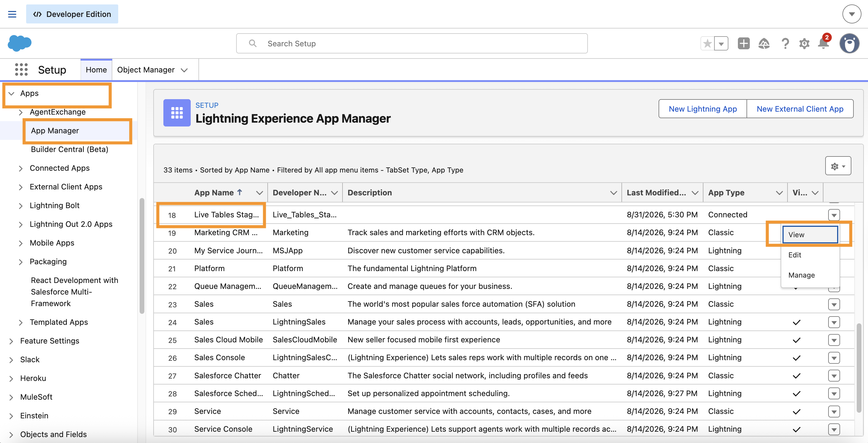Click the Salesforce cloud logo
The image size is (868, 443).
(x=20, y=43)
